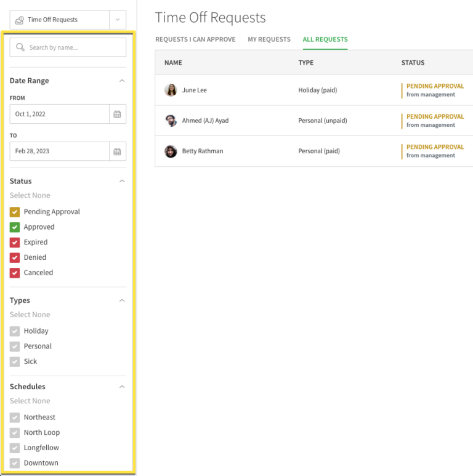This screenshot has height=476, width=473.
Task: Open the TO date calendar picker
Action: [x=118, y=151]
